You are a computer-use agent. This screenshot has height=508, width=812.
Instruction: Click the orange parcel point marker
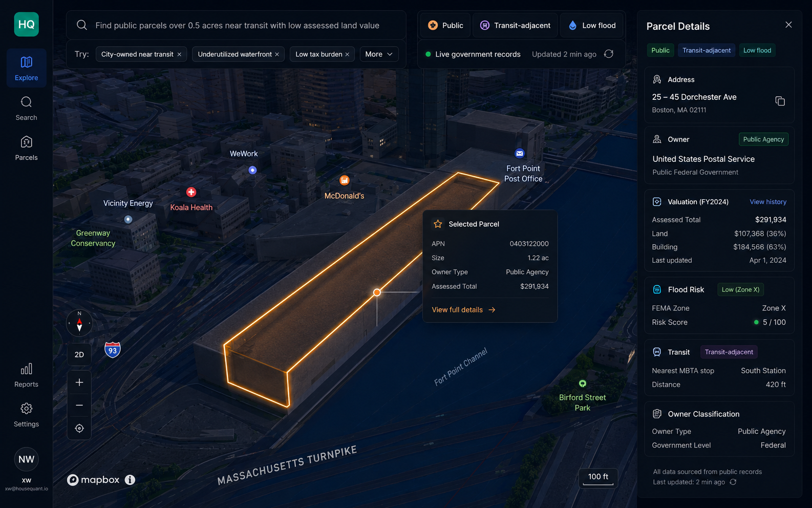377,292
